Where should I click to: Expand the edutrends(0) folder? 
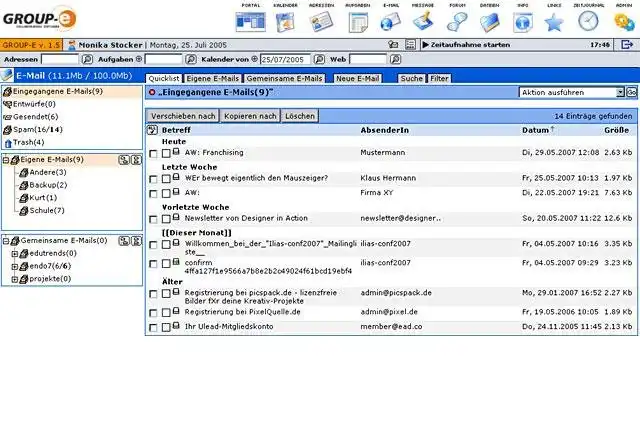coord(15,254)
